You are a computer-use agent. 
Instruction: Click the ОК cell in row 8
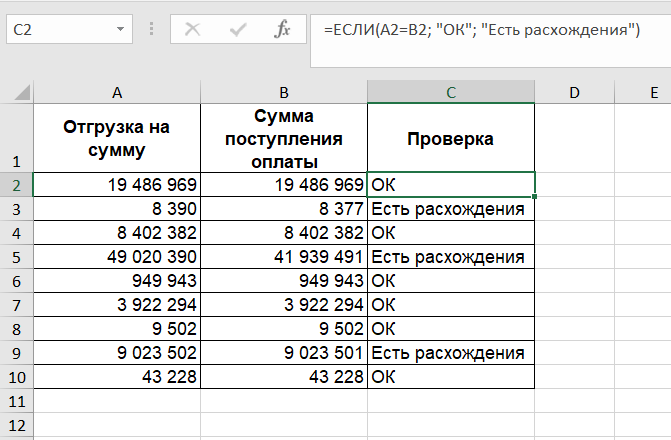point(451,329)
